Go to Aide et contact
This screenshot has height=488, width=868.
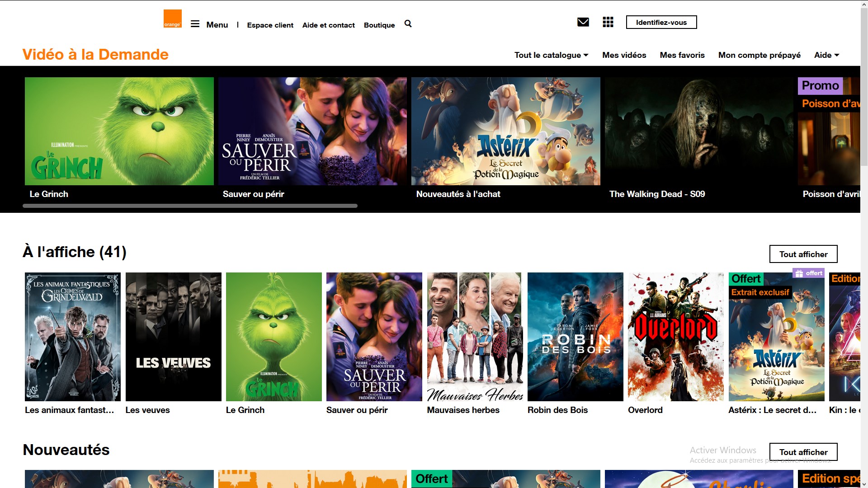click(x=328, y=25)
